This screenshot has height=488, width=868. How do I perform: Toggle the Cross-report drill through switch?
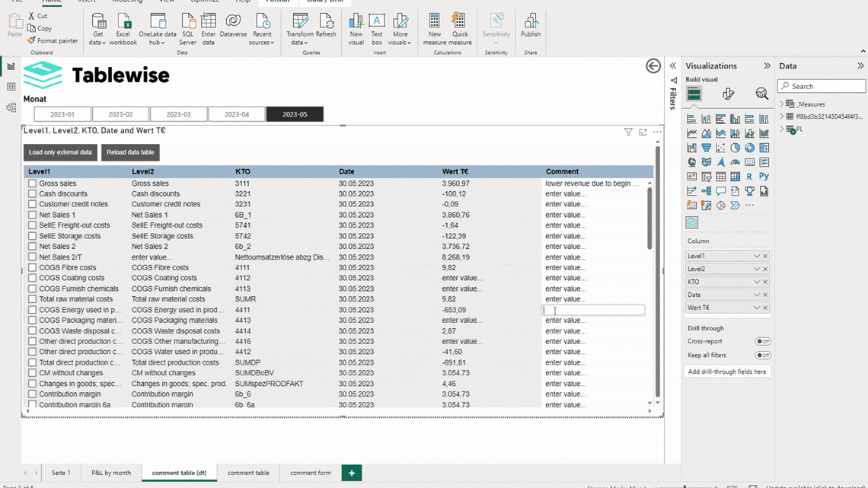click(x=762, y=342)
